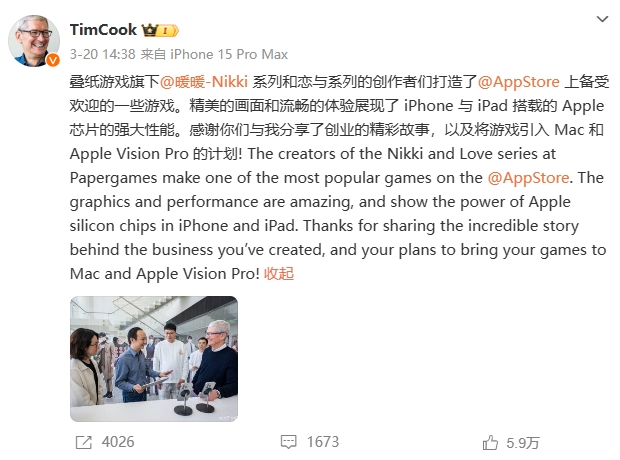Open comments via the speech bubble icon
This screenshot has width=620, height=460.
coord(289,442)
